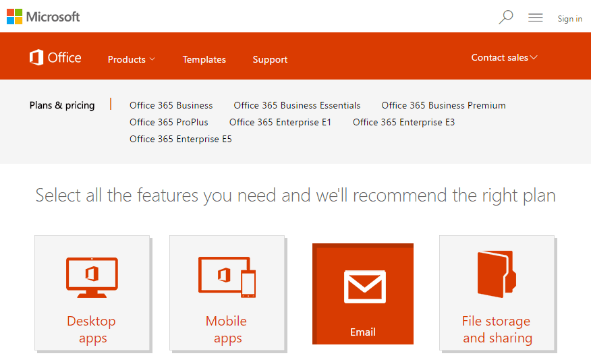This screenshot has height=364, width=591.
Task: Open the hamburger menu icon
Action: pyautogui.click(x=535, y=18)
